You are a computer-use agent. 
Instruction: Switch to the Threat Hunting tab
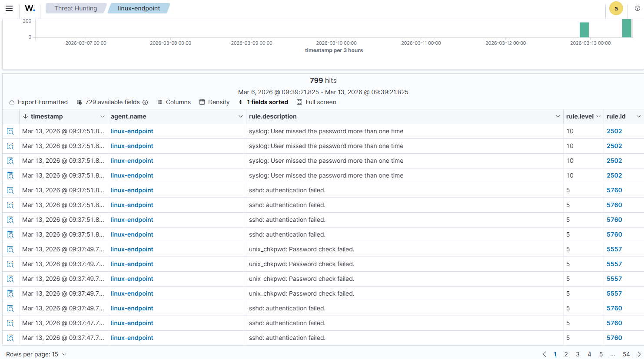coord(76,8)
